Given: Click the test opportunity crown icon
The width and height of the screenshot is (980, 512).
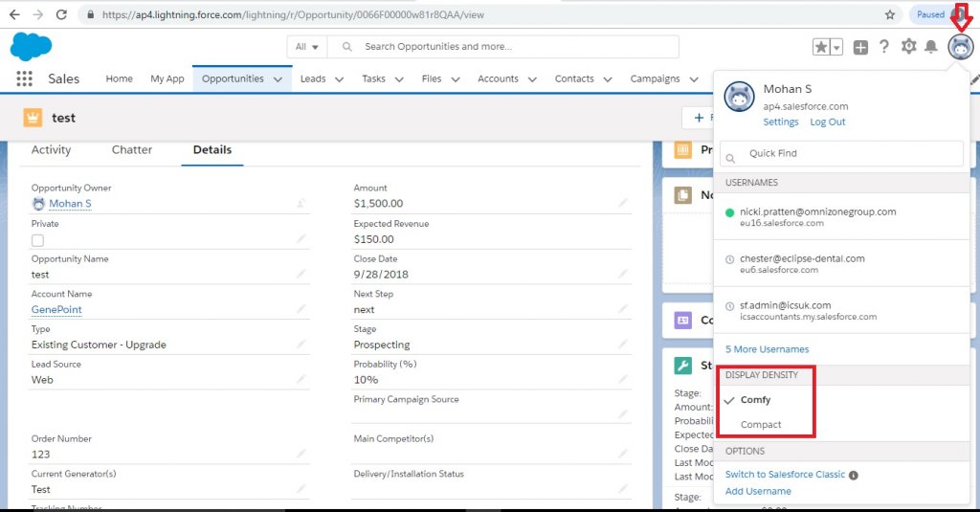Looking at the screenshot, I should pos(33,118).
